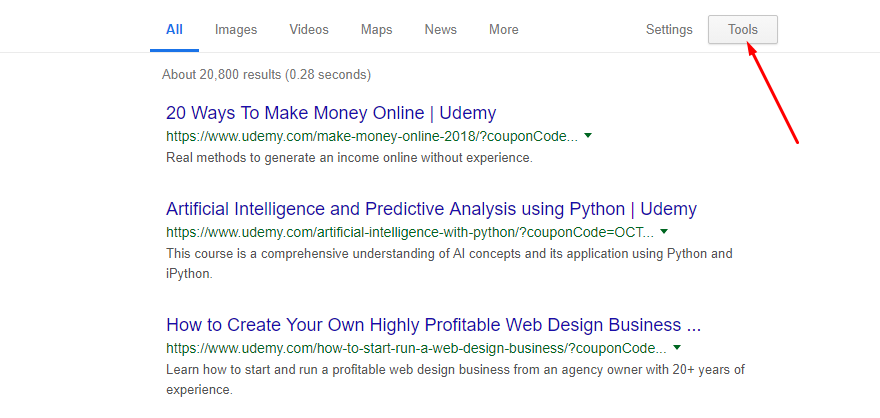Open the Settings menu
The height and width of the screenshot is (418, 880).
tap(669, 30)
